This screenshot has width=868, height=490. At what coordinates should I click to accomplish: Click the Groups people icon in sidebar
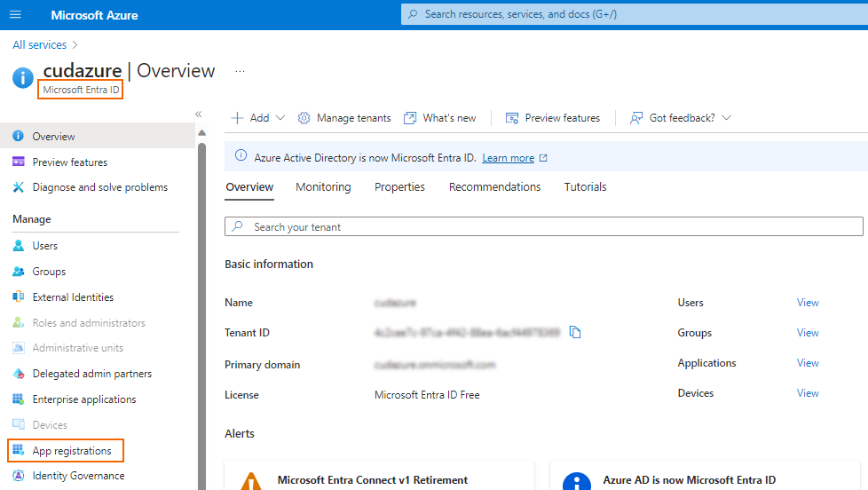point(19,272)
